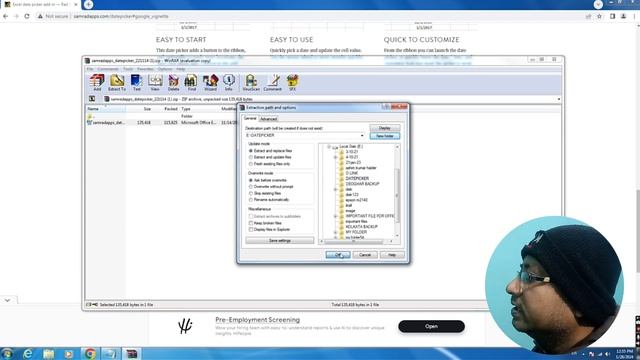Image resolution: width=640 pixels, height=360 pixels.
Task: Open a new browser tab
Action: pos(88,4)
